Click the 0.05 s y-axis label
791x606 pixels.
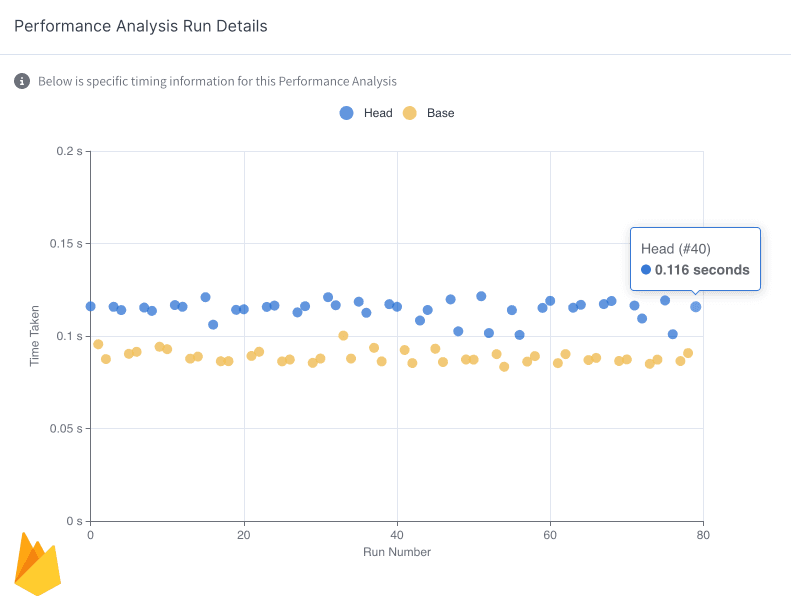[x=66, y=429]
